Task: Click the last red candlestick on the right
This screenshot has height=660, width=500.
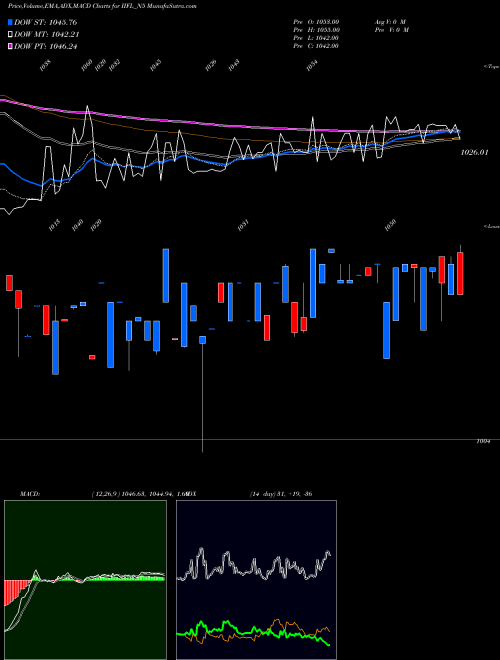Action: coord(460,273)
